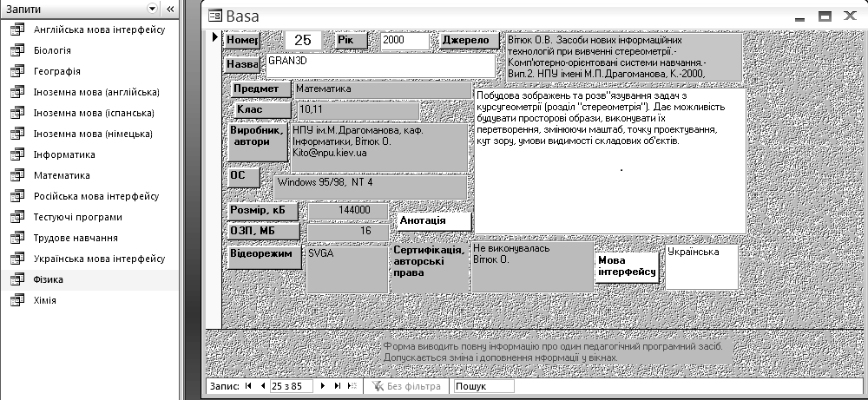Click the Джерело source text field
The image size is (868, 400).
point(623,57)
